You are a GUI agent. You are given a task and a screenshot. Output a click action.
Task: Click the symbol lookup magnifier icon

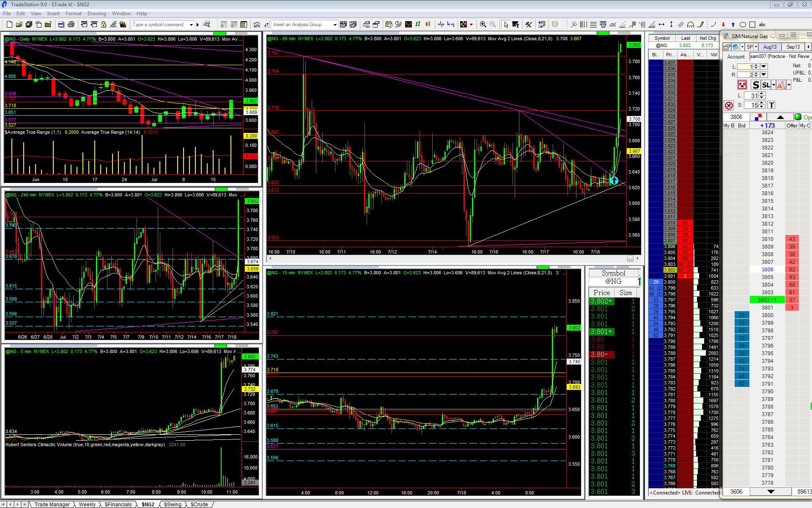click(x=207, y=25)
